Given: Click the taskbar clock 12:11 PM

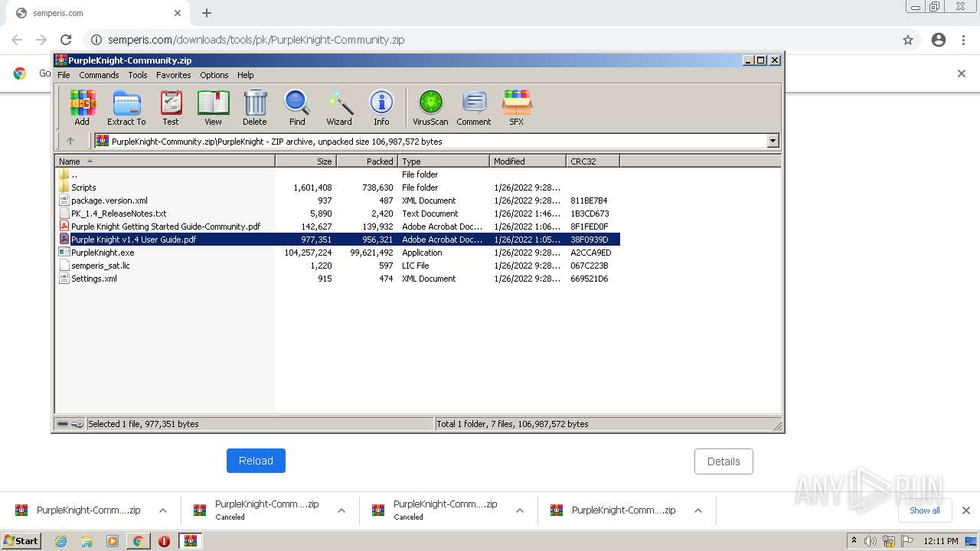Looking at the screenshot, I should (x=941, y=541).
